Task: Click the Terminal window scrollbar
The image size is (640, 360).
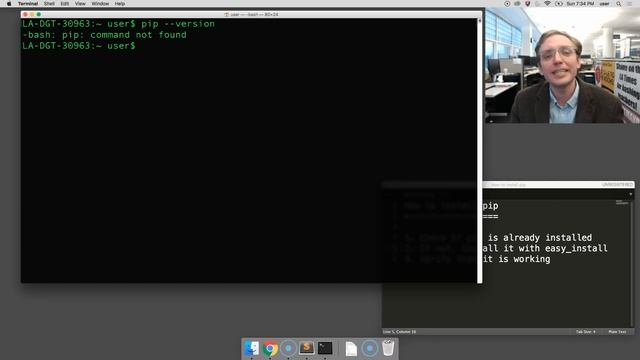Action: tap(479, 150)
